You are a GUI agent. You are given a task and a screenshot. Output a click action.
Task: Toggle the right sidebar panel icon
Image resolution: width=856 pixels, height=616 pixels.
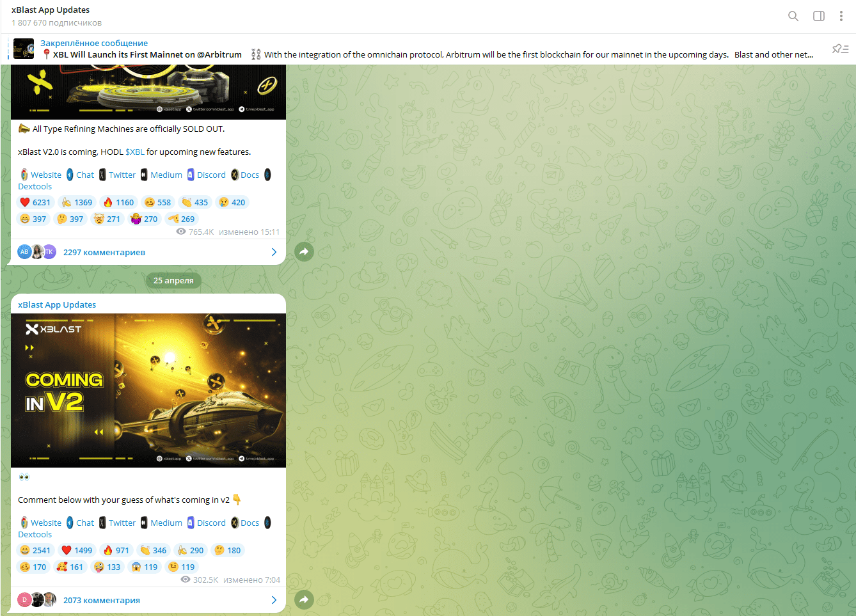pyautogui.click(x=819, y=16)
